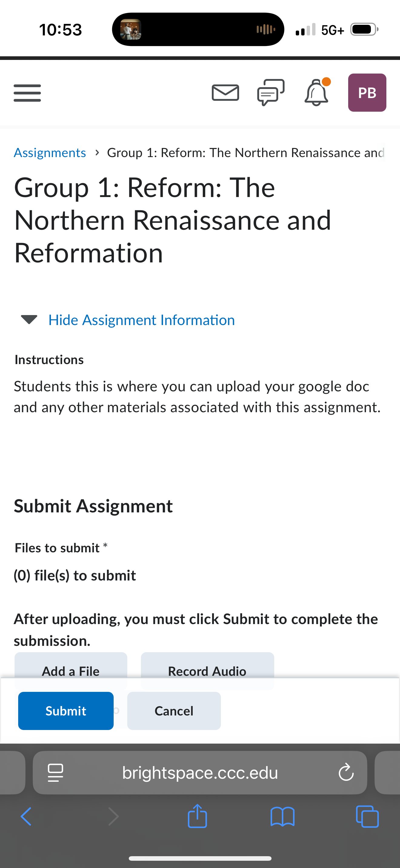Tap Safari's share icon
The image size is (400, 868).
pos(197,816)
